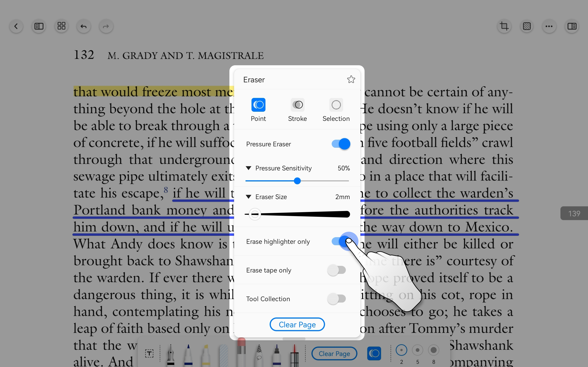Open the three-dots more options menu
This screenshot has width=588, height=367.
click(549, 26)
